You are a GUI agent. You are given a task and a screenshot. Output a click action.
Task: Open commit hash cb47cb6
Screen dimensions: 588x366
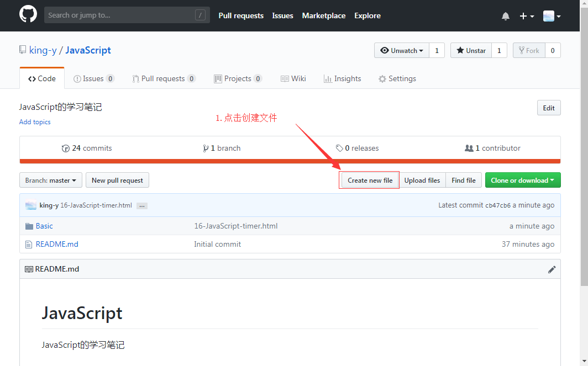tap(498, 205)
